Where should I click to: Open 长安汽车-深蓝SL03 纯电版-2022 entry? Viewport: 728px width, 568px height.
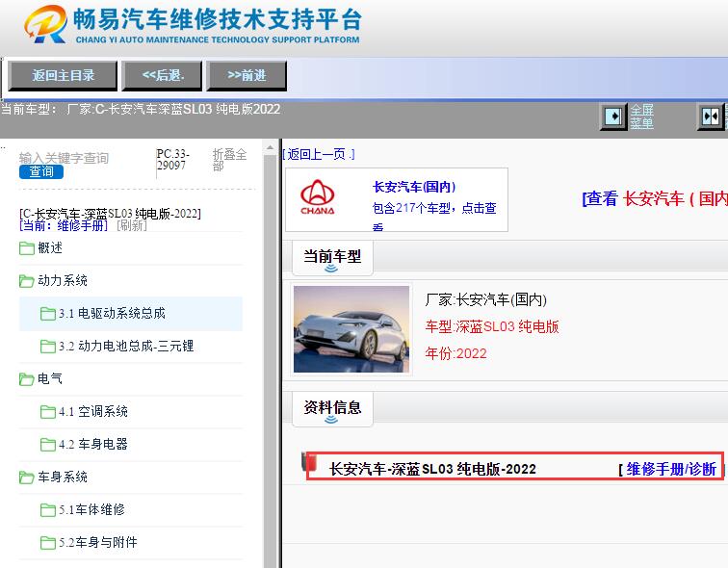coord(432,469)
